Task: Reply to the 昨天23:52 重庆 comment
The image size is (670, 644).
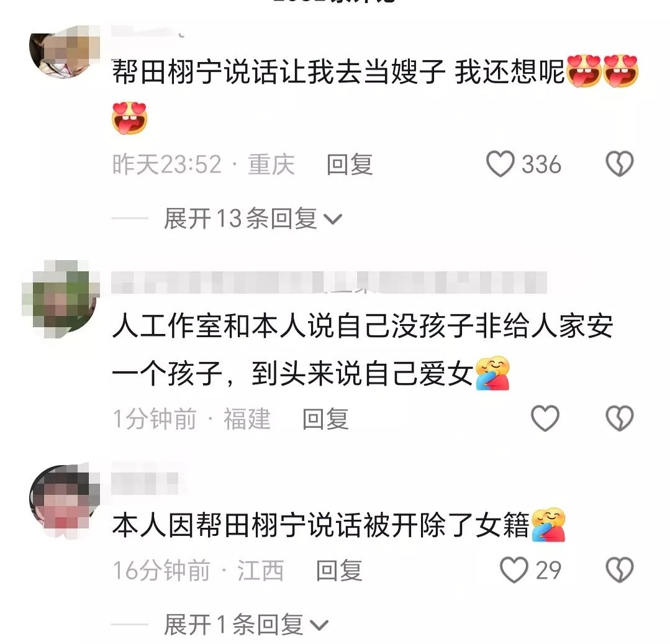Action: tap(350, 165)
